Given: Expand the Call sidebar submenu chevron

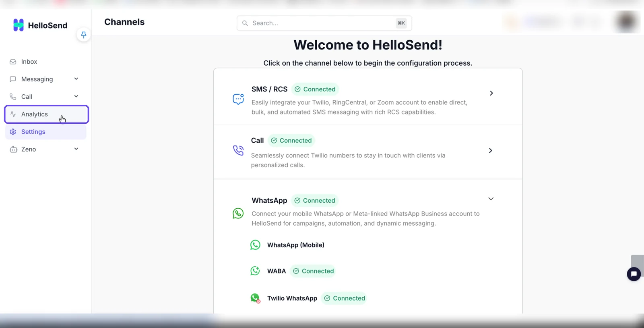Looking at the screenshot, I should (x=76, y=96).
